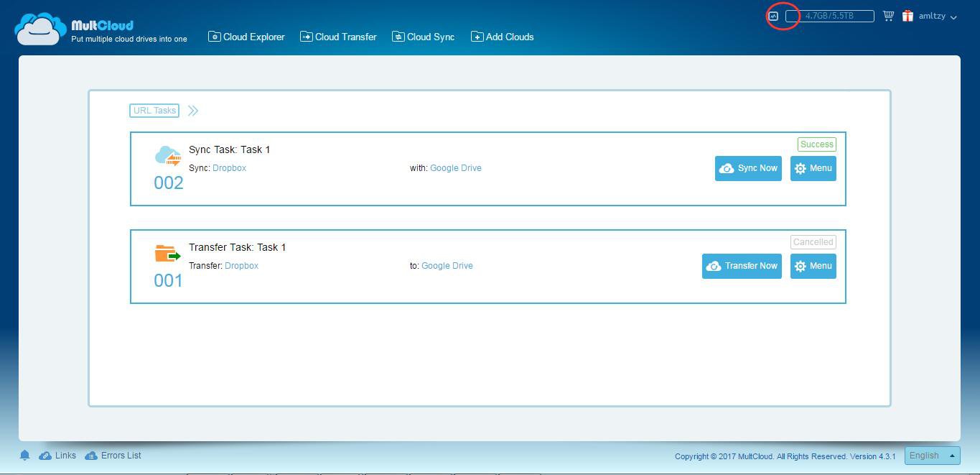Select Transfer Task: Task 1 title
The image size is (980, 475).
coord(237,247)
